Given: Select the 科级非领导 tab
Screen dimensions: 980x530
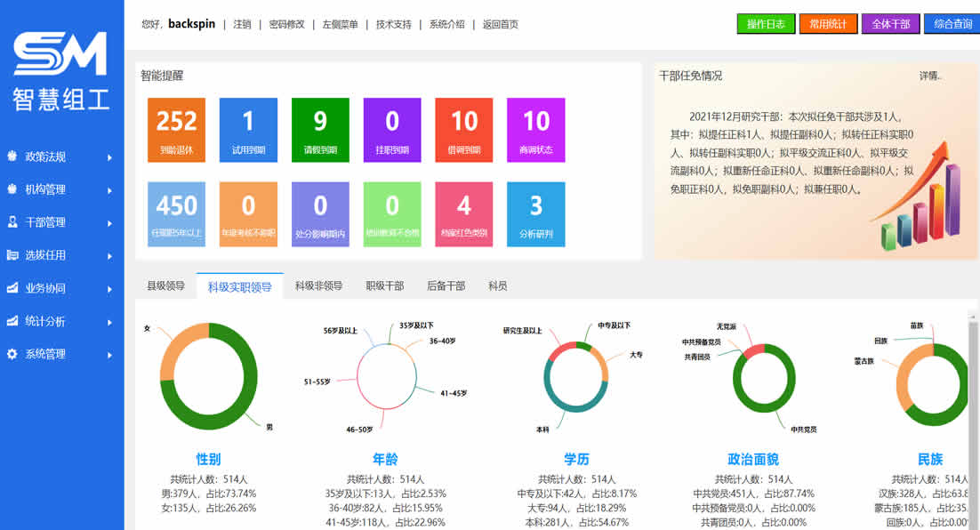Looking at the screenshot, I should (x=318, y=285).
